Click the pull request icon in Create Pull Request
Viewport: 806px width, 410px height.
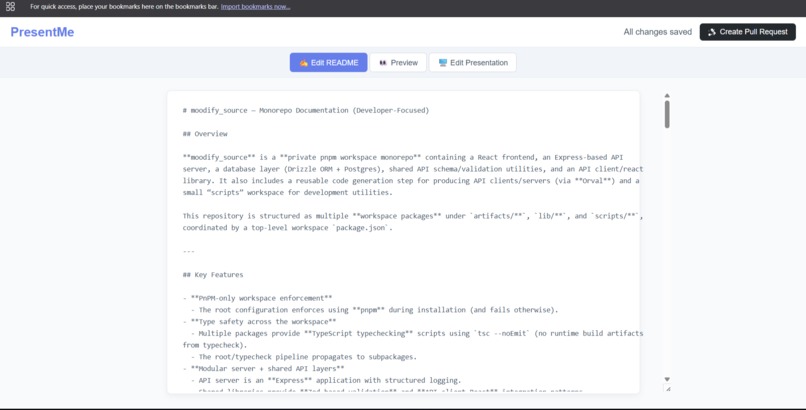click(x=712, y=32)
